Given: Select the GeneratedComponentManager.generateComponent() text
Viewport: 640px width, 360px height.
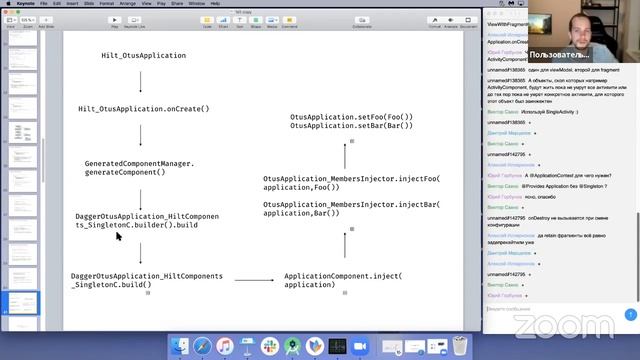Looking at the screenshot, I should 140,168.
